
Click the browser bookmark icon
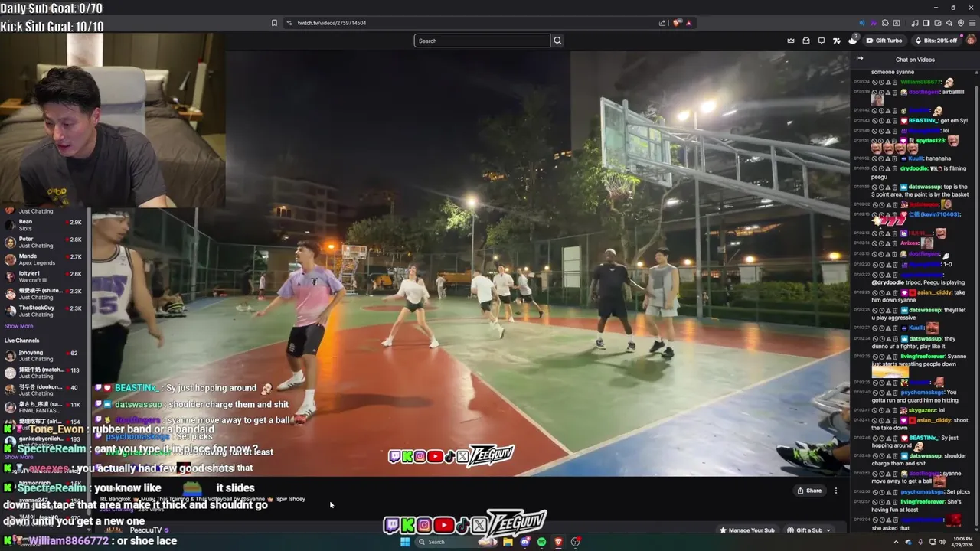274,23
